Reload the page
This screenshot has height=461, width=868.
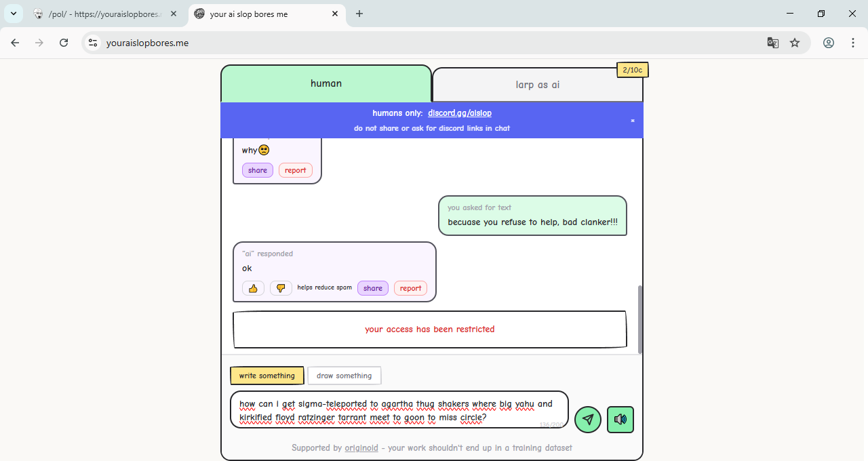click(64, 43)
